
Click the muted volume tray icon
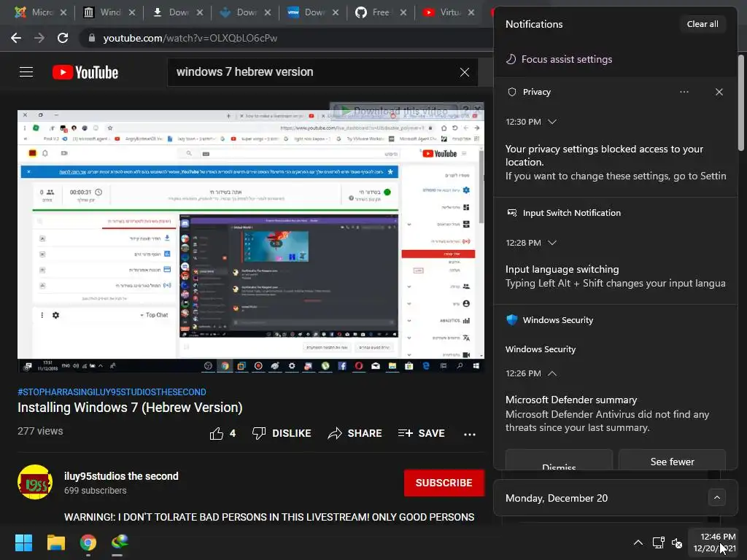pyautogui.click(x=677, y=542)
